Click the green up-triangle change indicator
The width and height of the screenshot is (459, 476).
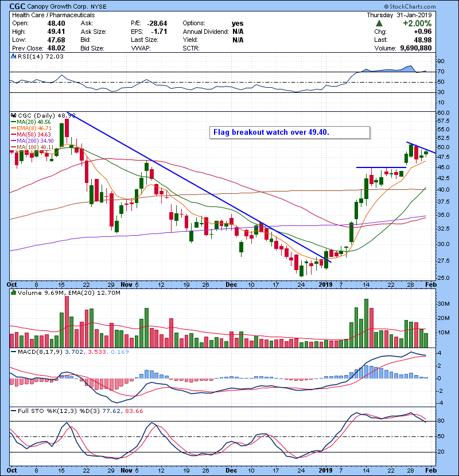(379, 23)
